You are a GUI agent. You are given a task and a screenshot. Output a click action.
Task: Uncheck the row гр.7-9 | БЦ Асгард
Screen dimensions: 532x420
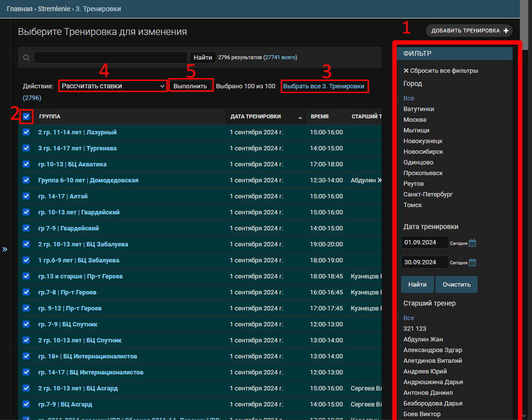pos(26,404)
